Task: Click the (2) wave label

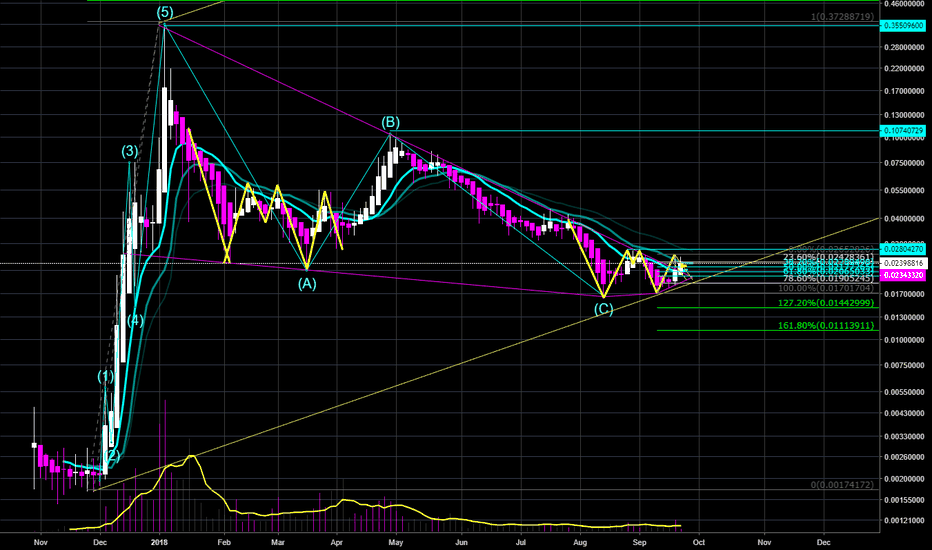Action: pos(112,456)
